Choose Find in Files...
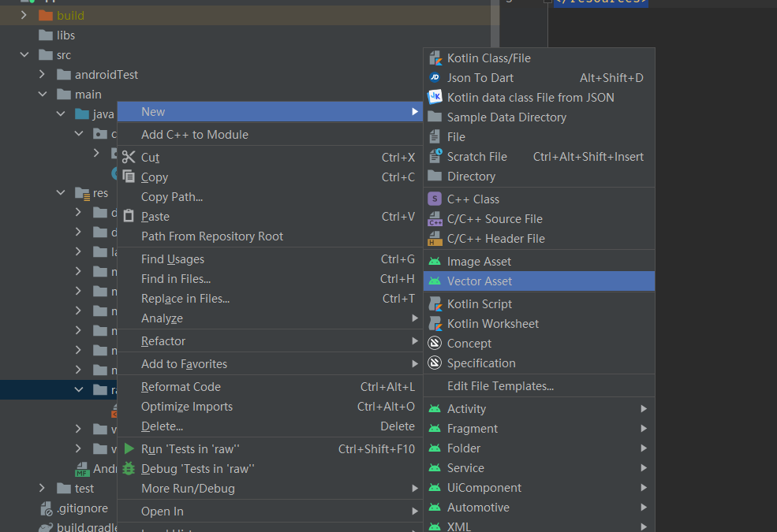Viewport: 777px width, 532px height. (270, 279)
